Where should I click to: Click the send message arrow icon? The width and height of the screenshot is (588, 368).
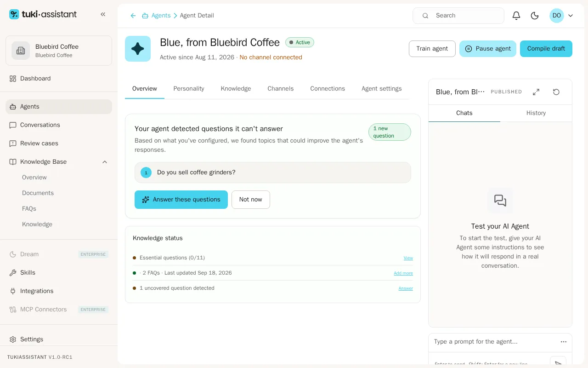[x=558, y=363]
